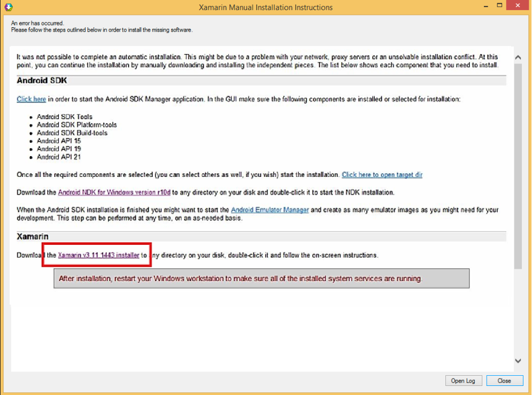Close window with the red X button
The height and width of the screenshot is (395, 532).
(518, 5)
